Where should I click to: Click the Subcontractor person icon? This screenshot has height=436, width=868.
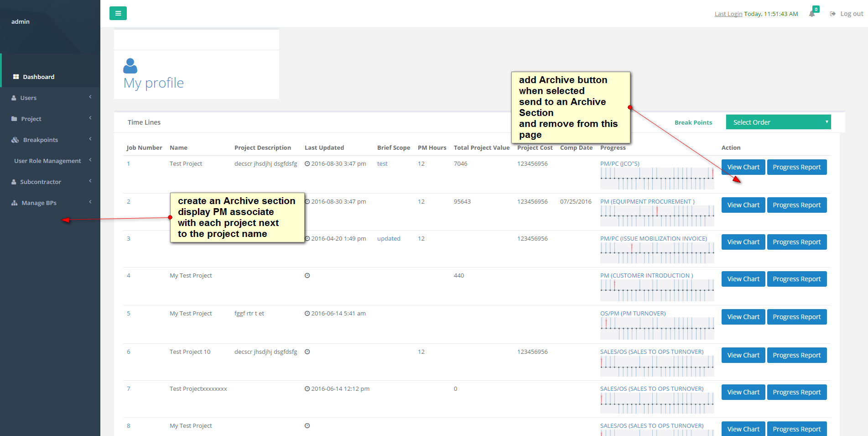coord(14,182)
